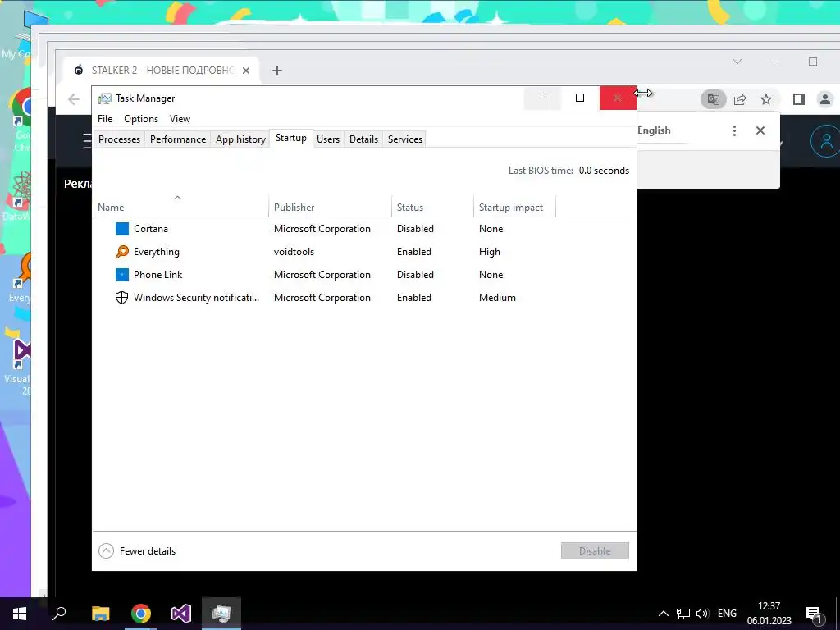Click the network tray icon
The width and height of the screenshot is (840, 630).
pyautogui.click(x=683, y=614)
